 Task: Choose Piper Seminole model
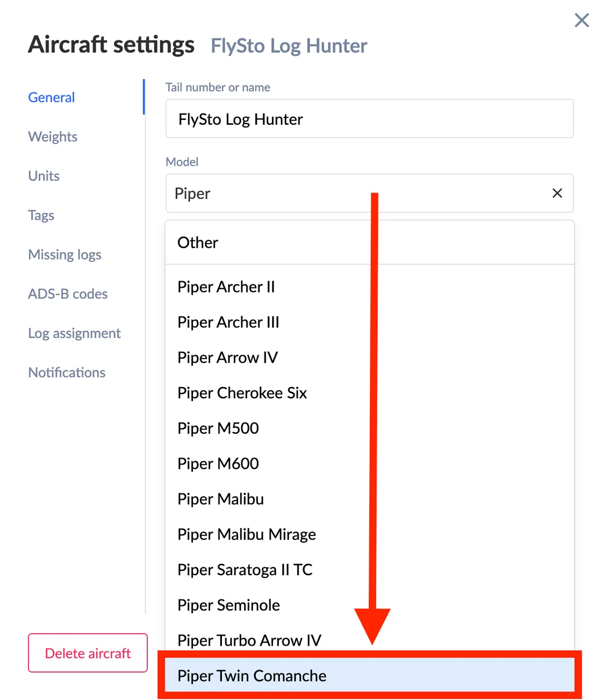point(370,605)
